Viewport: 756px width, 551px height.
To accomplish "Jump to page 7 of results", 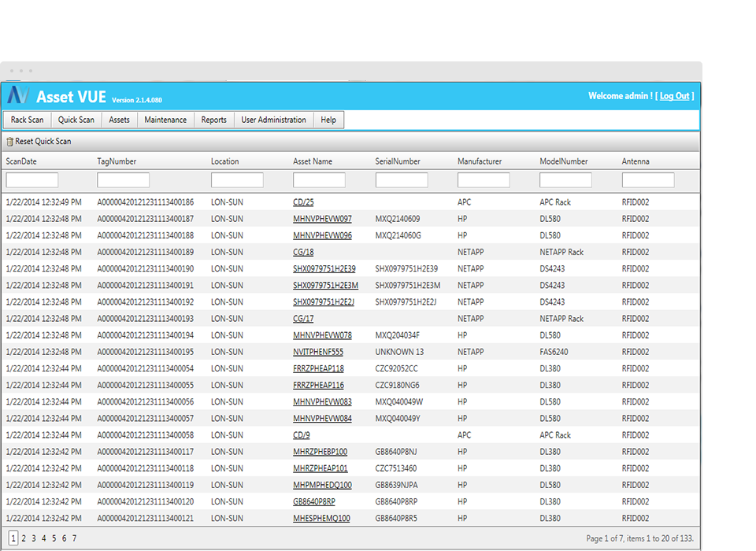I will [x=74, y=538].
